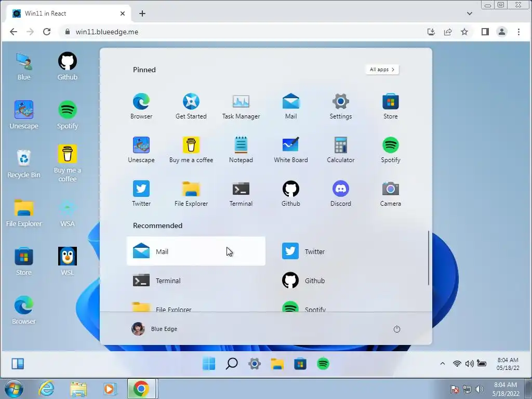Open Settings from the Win11 taskbar

255,364
